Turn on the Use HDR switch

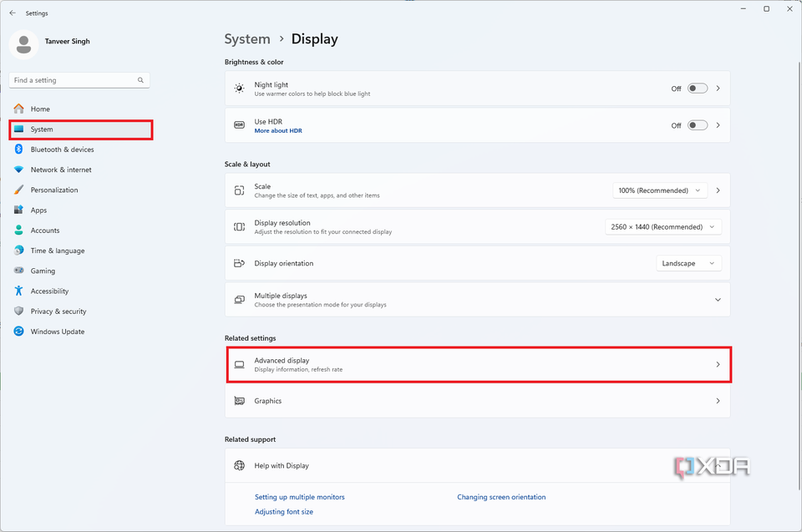point(696,124)
